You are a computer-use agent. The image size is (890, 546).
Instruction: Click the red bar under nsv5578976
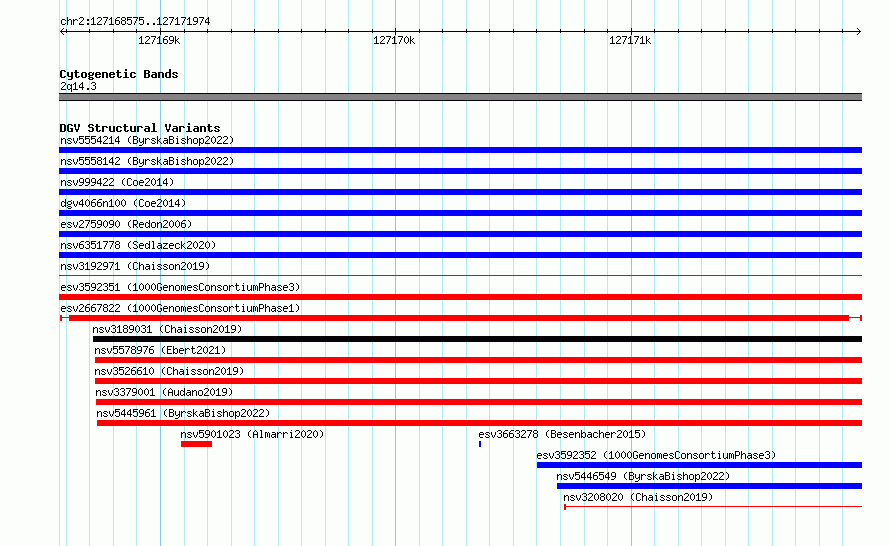tap(478, 360)
